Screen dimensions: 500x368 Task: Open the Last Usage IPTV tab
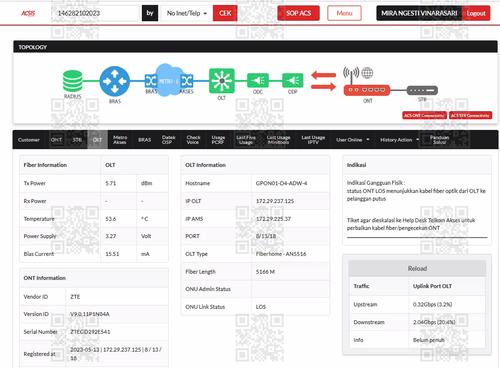pos(313,140)
